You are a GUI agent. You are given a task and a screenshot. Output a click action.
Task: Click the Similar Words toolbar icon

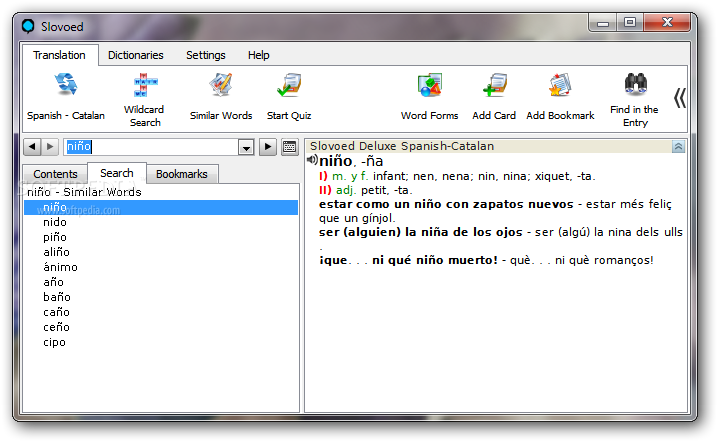[221, 85]
